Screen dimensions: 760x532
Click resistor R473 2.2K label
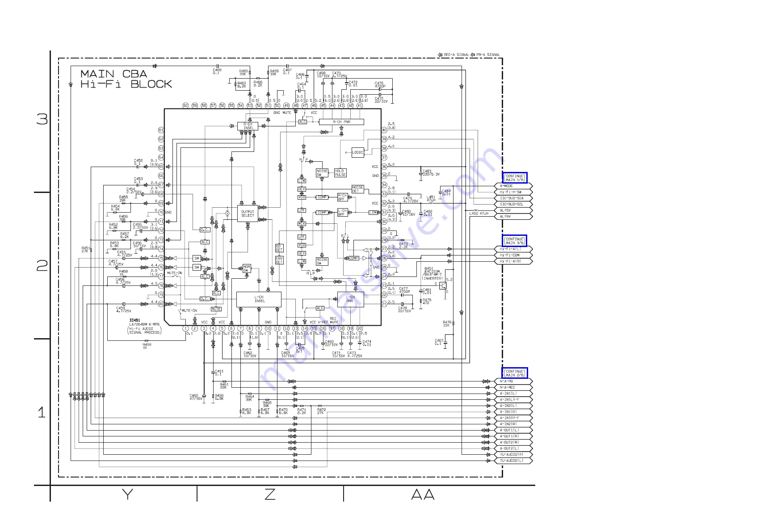click(403, 246)
